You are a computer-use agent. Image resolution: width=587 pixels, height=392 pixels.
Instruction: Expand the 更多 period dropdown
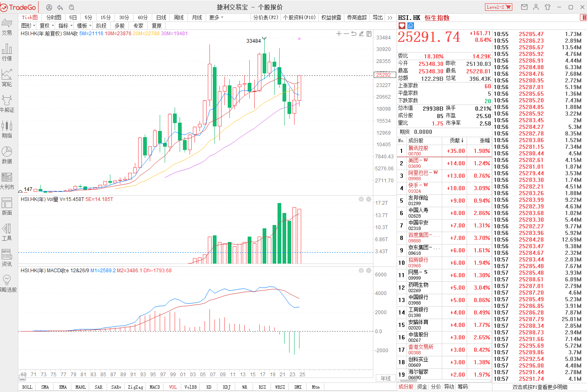(216, 17)
